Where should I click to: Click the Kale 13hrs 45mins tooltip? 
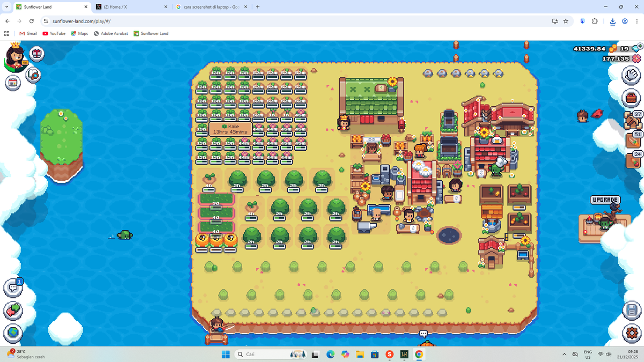[230, 129]
